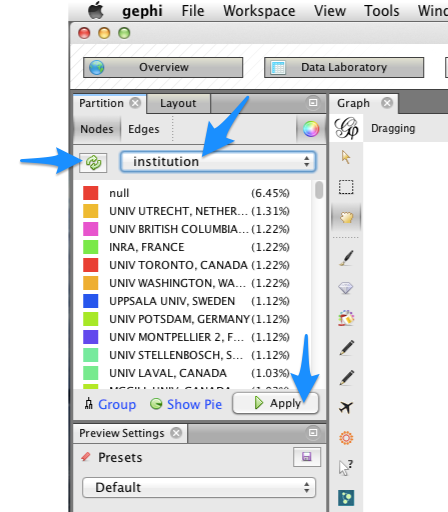Click the blue swatch for UPPSALA UNIV
Viewport: 448px width, 512px height.
(x=91, y=301)
